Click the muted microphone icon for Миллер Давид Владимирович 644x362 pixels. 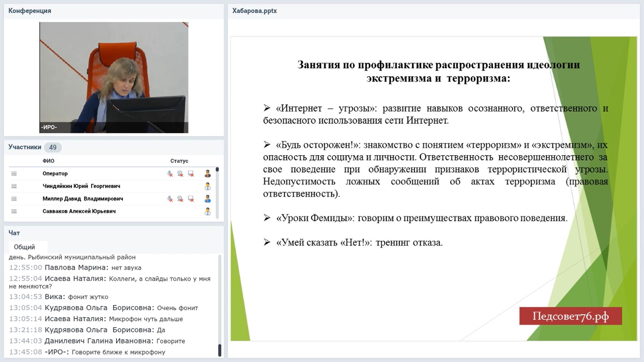pyautogui.click(x=170, y=199)
